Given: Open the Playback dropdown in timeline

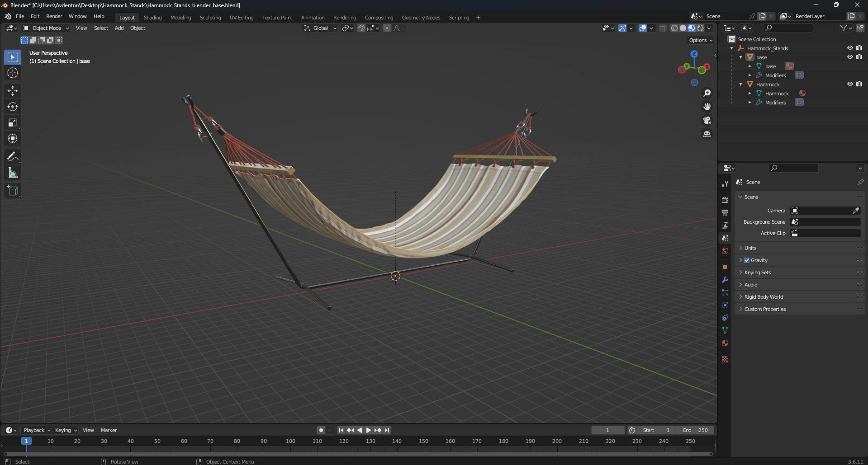Looking at the screenshot, I should [37, 430].
